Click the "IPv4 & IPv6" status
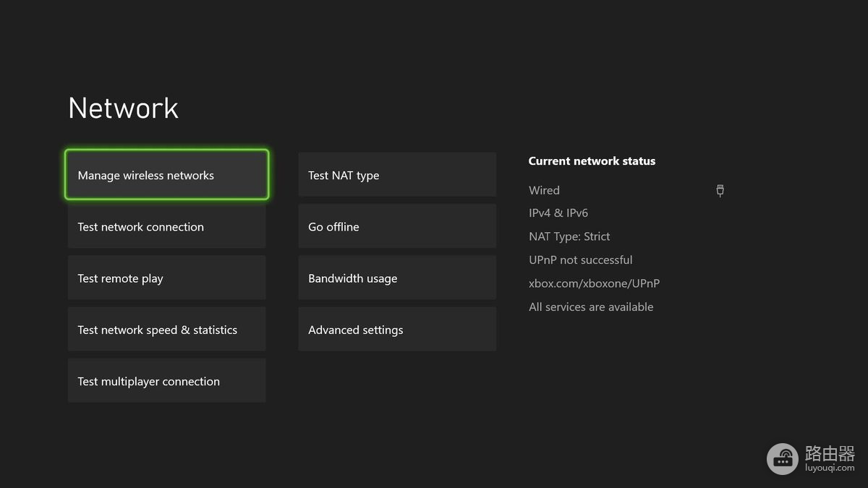The width and height of the screenshot is (868, 488). click(x=558, y=213)
